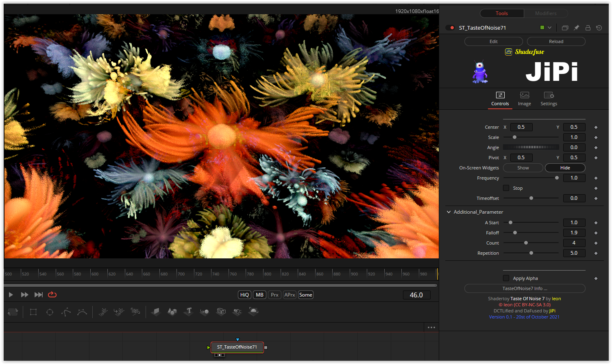Viewport: 612px width, 364px height.
Task: Toggle the Center keyframe diamond
Action: (x=596, y=127)
